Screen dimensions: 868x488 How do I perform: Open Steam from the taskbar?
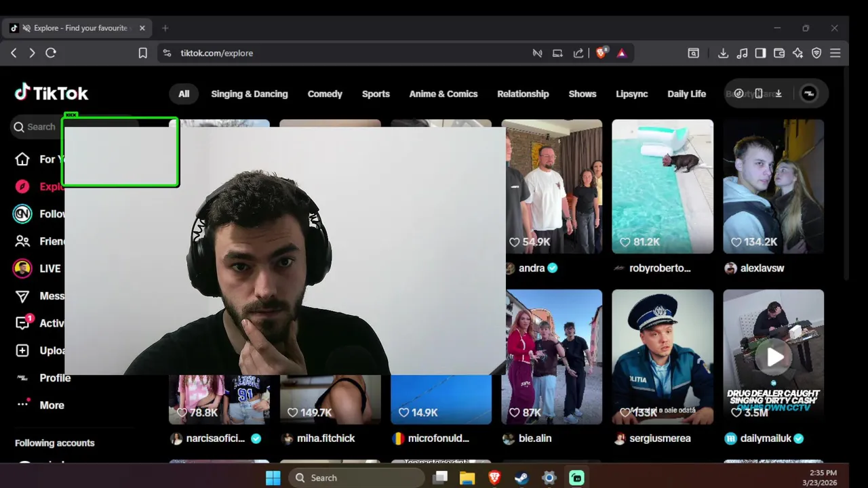click(521, 478)
